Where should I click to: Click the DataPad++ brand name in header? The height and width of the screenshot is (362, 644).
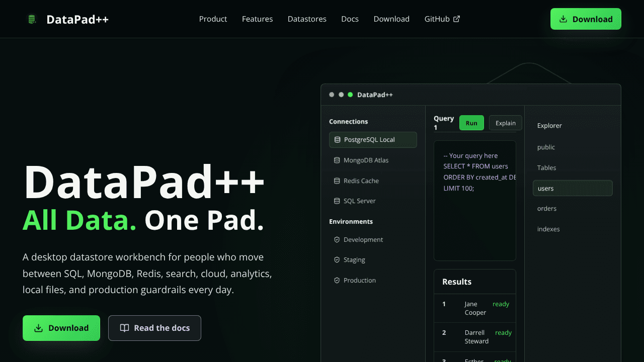coord(77,19)
